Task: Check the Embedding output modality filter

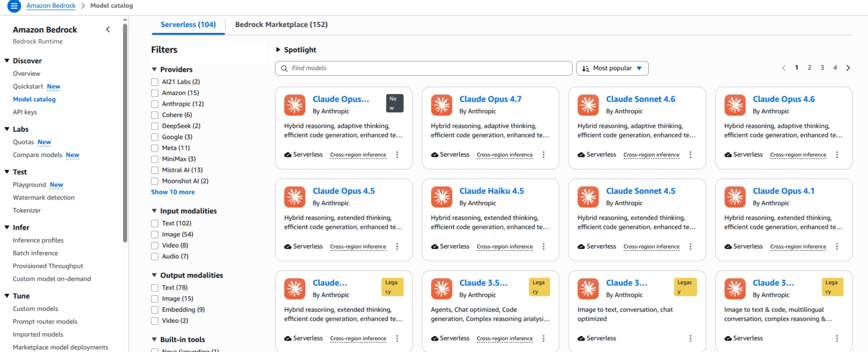Action: pos(155,310)
